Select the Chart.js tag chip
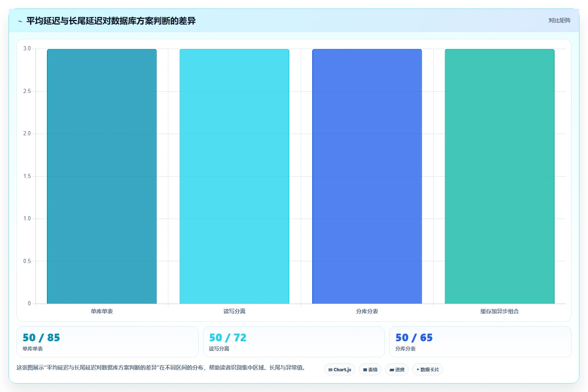 [x=340, y=370]
